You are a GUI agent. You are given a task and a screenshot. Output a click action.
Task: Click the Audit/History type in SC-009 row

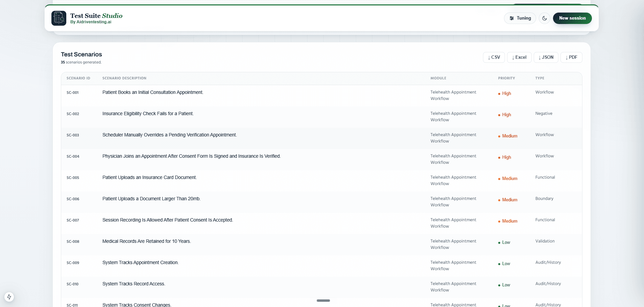tap(548, 262)
